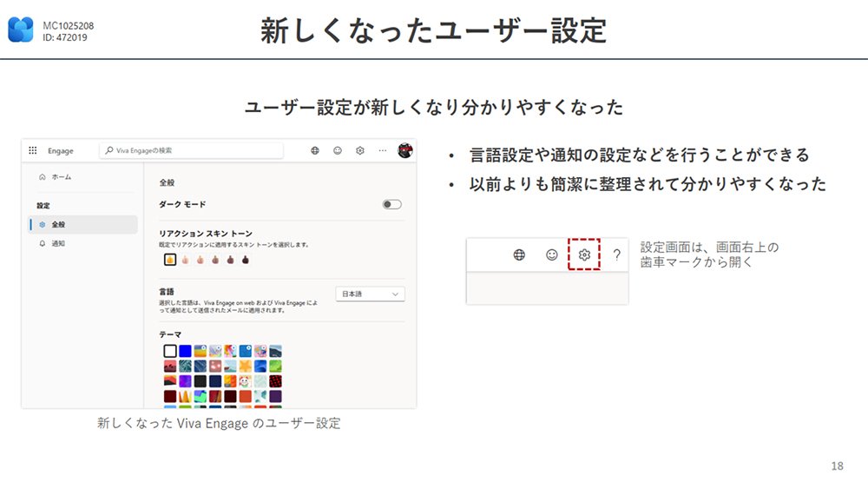This screenshot has width=868, height=489.
Task: Select the white default theme swatch
Action: [170, 351]
